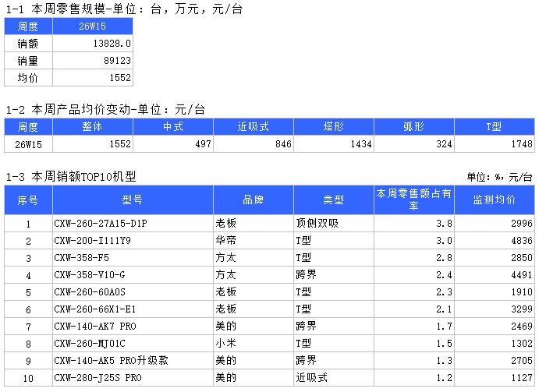Select model CXW-260-MJ01C
Image resolution: width=539 pixels, height=392 pixels.
pos(90,343)
